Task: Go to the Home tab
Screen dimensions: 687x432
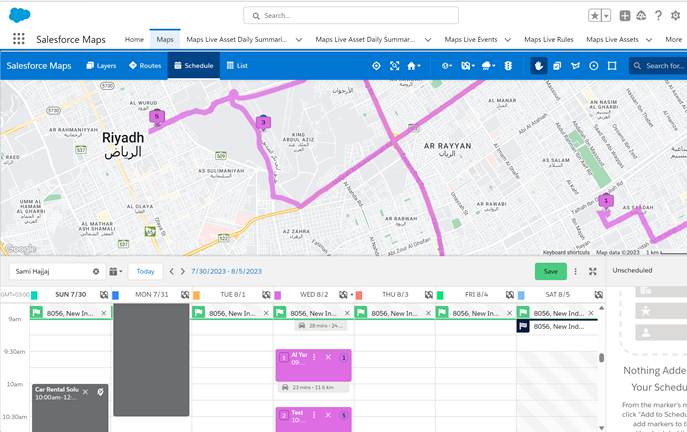Action: 134,39
